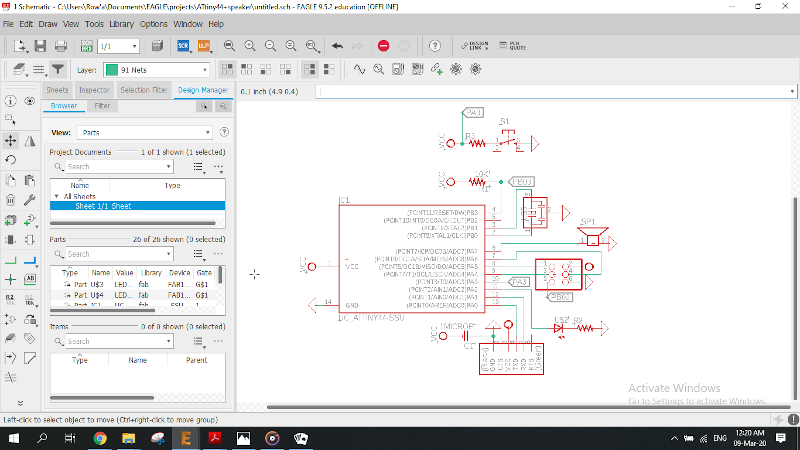Toggle the second group selection mode icon

tap(247, 69)
